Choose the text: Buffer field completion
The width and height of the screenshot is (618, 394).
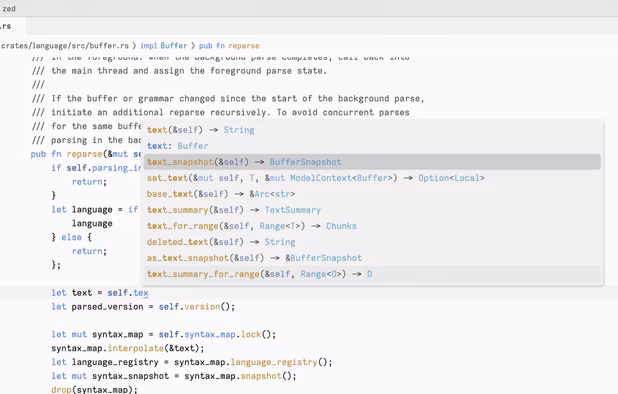tap(372, 146)
